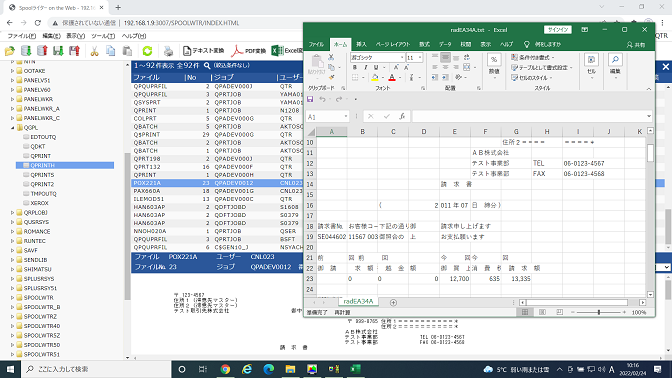Click cell F23 containing 635

tap(485, 279)
